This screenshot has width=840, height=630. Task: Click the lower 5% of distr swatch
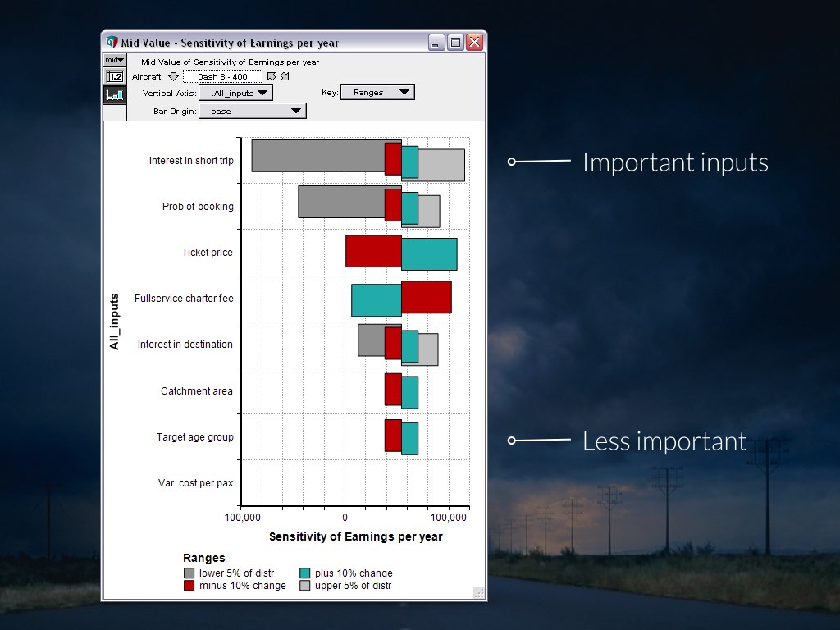[x=189, y=573]
